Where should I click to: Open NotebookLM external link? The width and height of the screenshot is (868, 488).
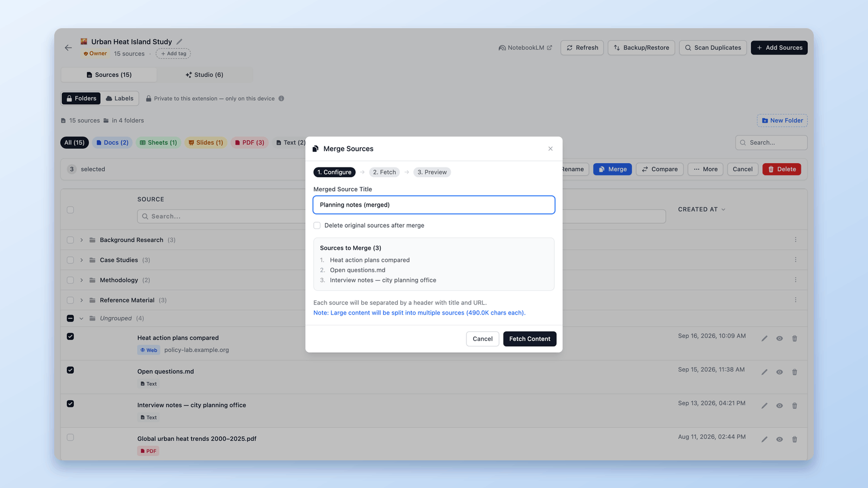click(x=525, y=48)
